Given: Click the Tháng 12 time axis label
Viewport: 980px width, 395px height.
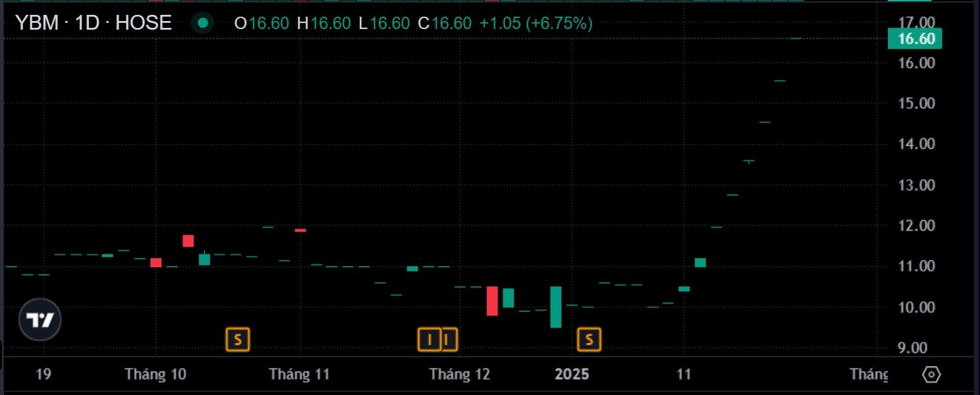Looking at the screenshot, I should click(460, 374).
